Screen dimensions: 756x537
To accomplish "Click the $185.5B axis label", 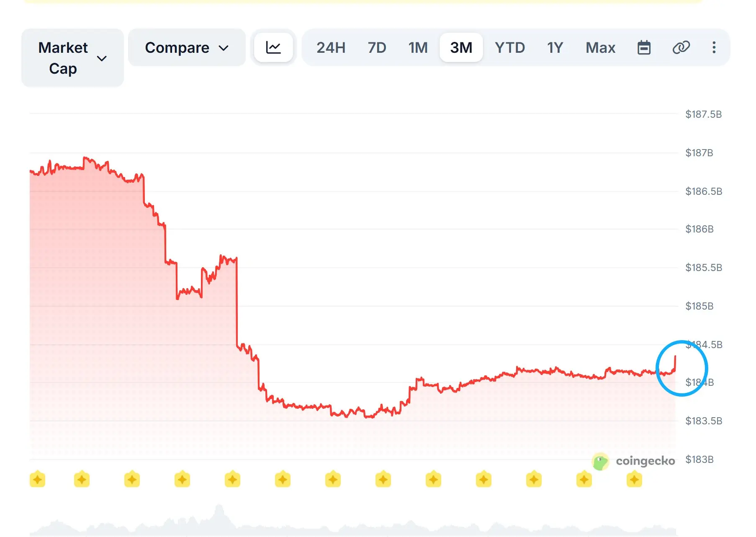I will [704, 268].
